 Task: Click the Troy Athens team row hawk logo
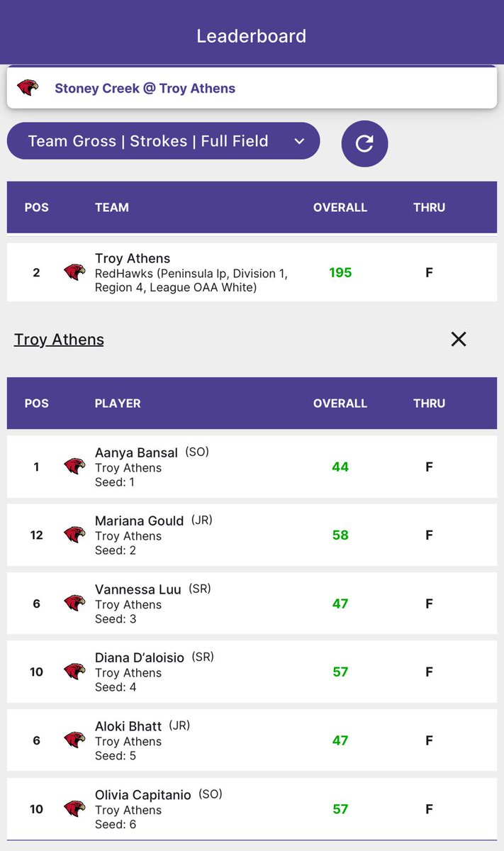pos(74,272)
